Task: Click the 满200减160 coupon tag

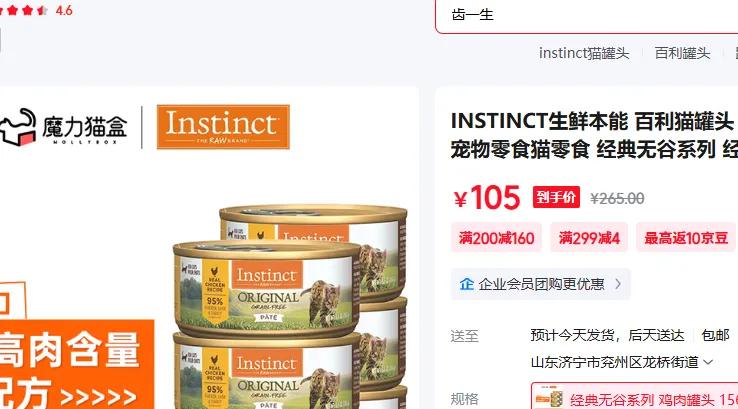Action: [x=496, y=238]
